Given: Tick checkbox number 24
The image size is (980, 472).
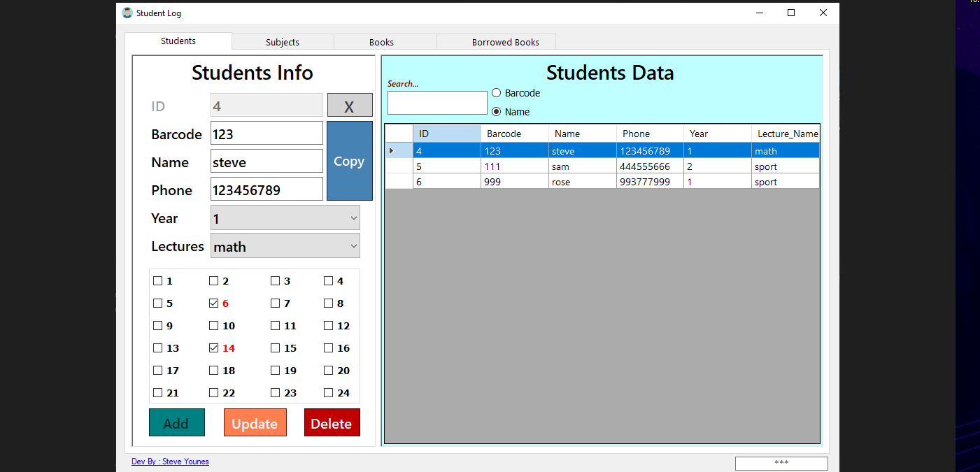Looking at the screenshot, I should tap(329, 393).
